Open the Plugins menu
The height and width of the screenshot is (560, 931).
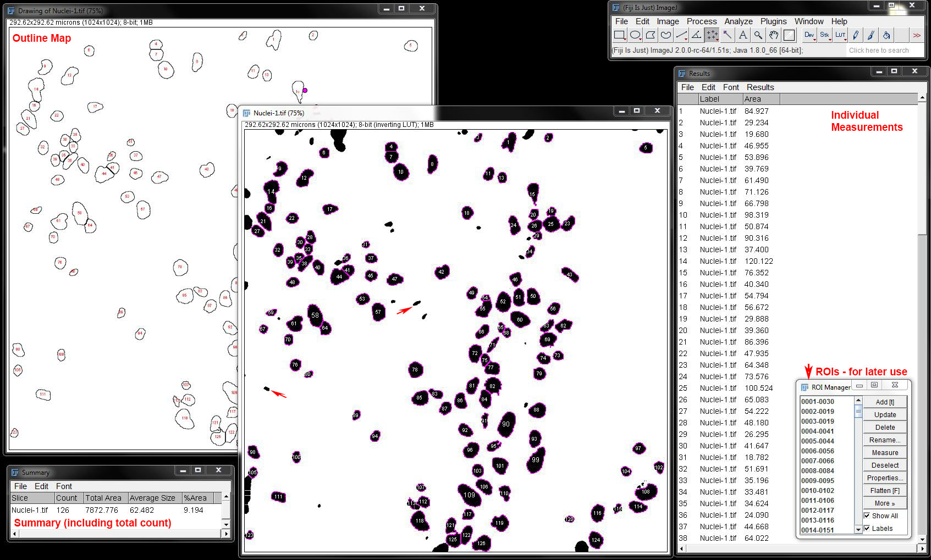click(773, 21)
